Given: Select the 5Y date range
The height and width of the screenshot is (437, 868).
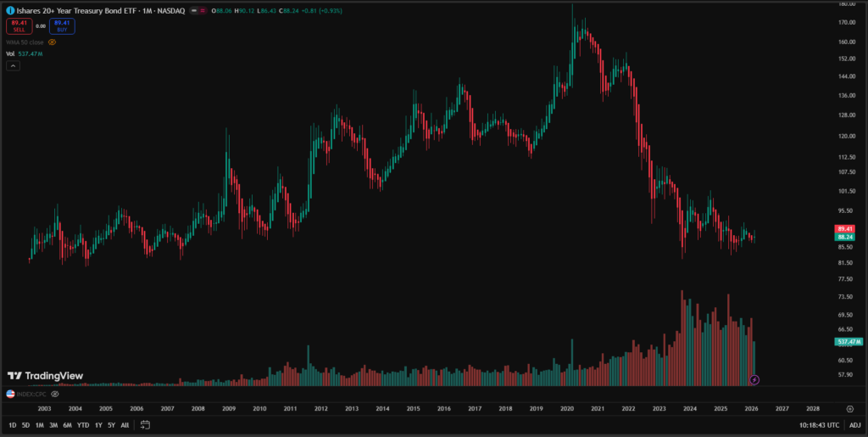Looking at the screenshot, I should coord(111,425).
